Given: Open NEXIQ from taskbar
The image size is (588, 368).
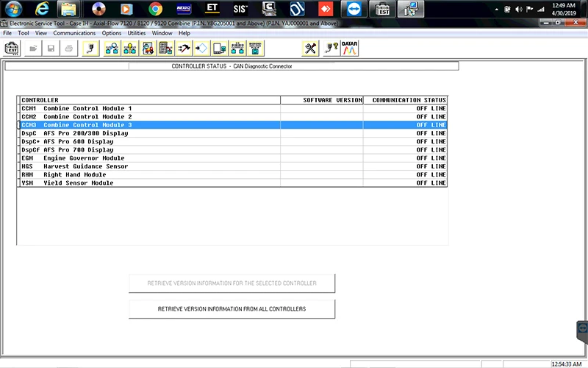Looking at the screenshot, I should tap(184, 9).
